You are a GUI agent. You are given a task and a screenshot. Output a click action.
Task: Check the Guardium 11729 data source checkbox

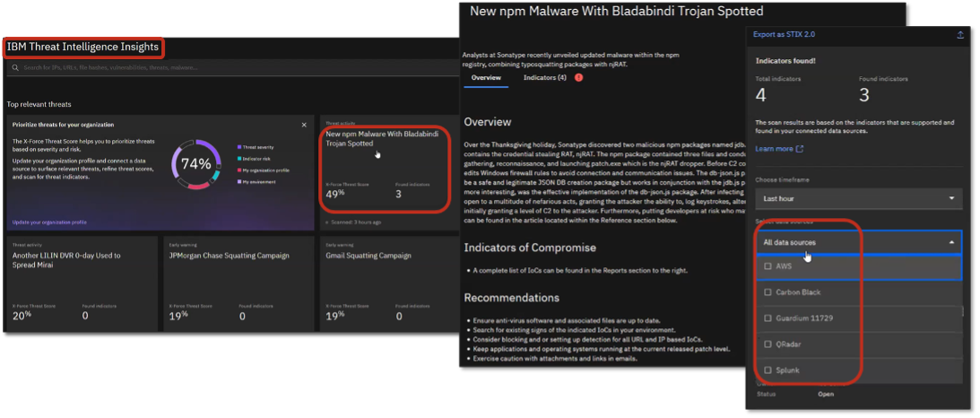point(768,318)
